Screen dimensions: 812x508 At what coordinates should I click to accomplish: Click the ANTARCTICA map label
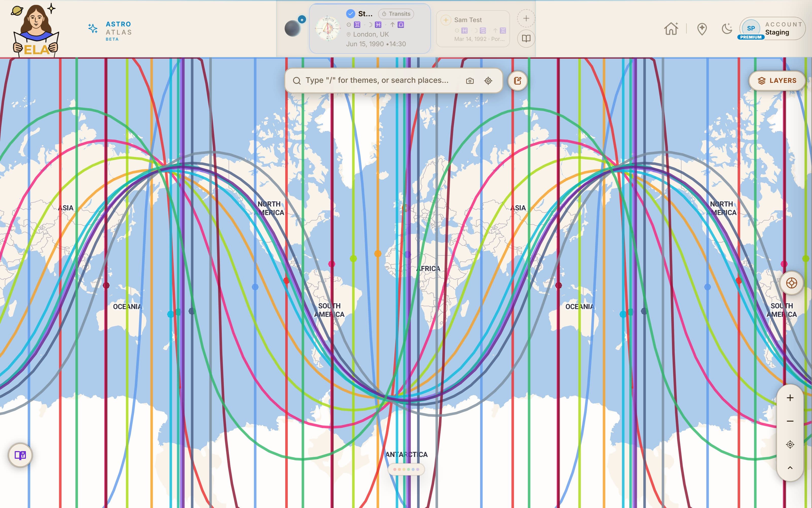[406, 454]
